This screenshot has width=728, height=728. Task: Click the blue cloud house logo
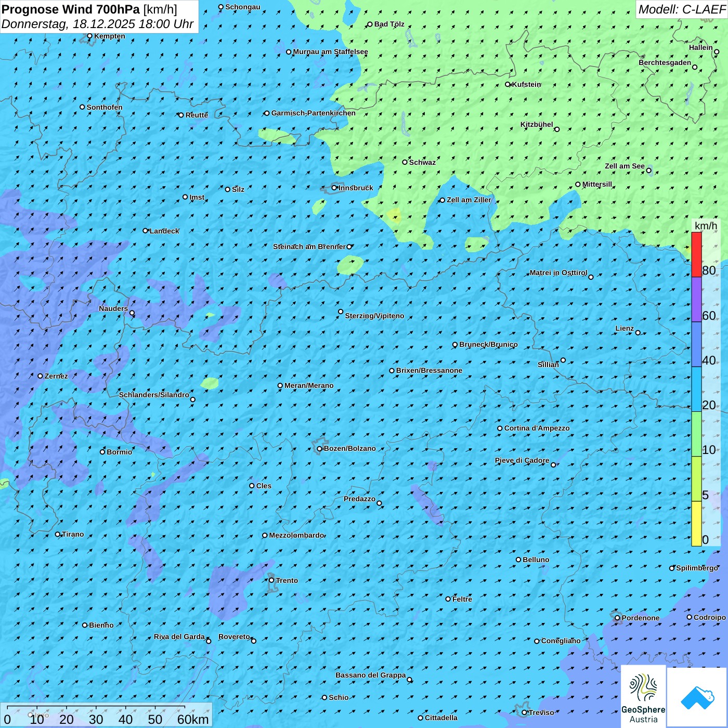pos(697,697)
